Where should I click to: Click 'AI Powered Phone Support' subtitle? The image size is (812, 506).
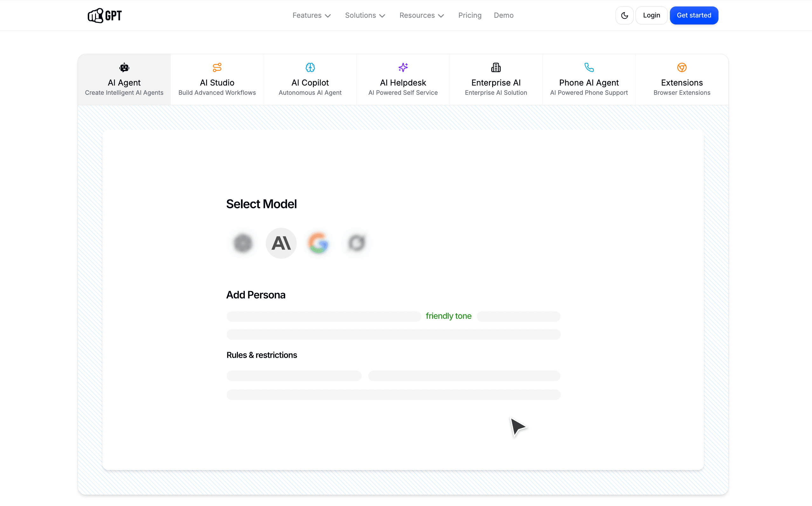[x=589, y=93]
